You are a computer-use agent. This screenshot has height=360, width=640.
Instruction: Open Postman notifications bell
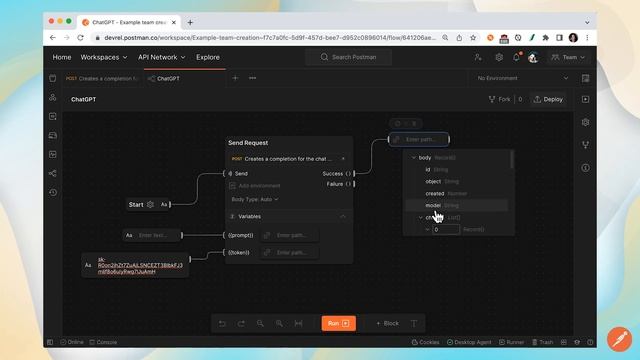[516, 57]
